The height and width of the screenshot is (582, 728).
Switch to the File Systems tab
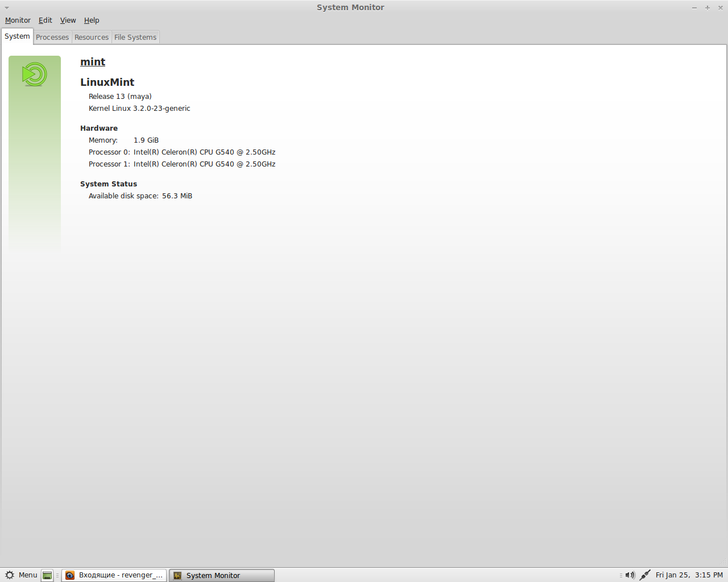[x=135, y=38]
